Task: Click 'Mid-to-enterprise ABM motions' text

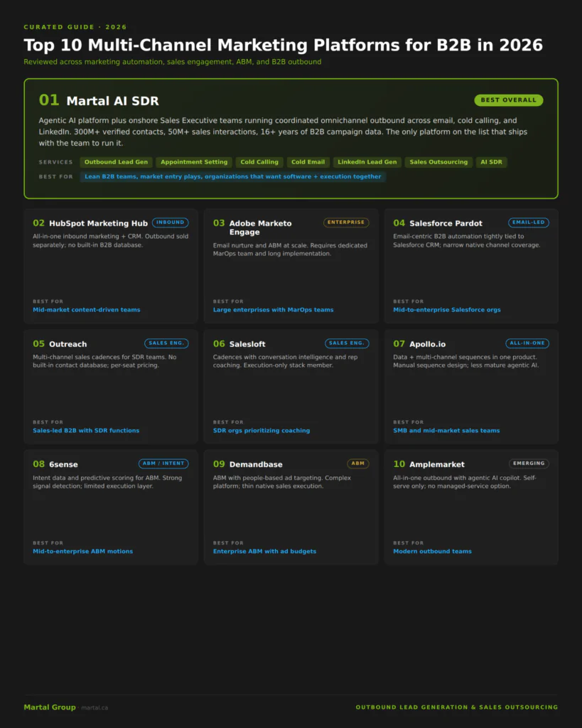Action: point(82,551)
